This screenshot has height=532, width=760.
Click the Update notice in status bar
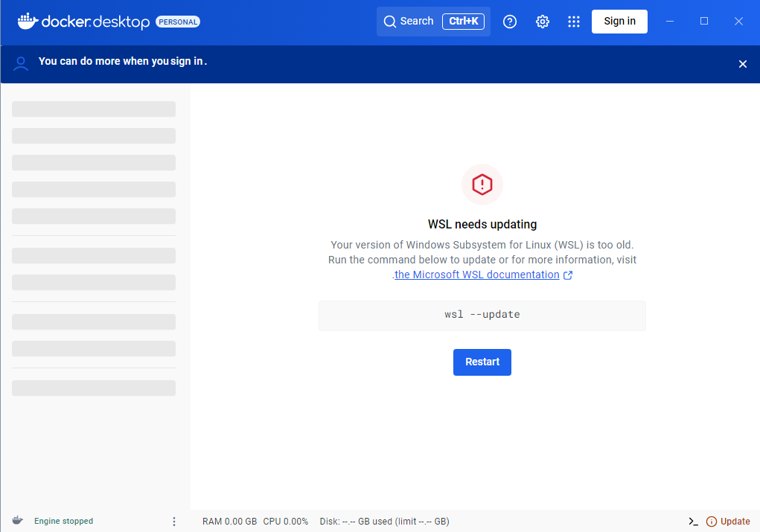(x=728, y=522)
